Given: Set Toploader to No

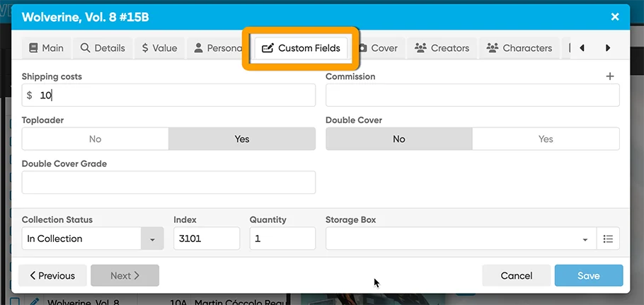Looking at the screenshot, I should pyautogui.click(x=95, y=139).
